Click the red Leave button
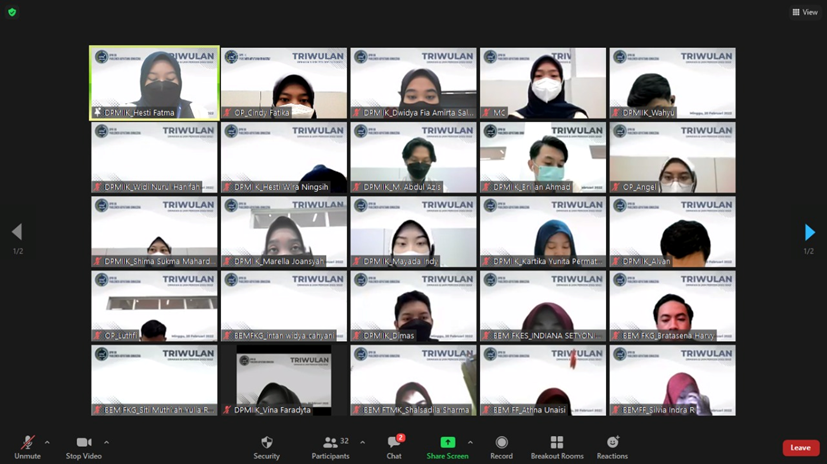The height and width of the screenshot is (464, 827). 800,447
